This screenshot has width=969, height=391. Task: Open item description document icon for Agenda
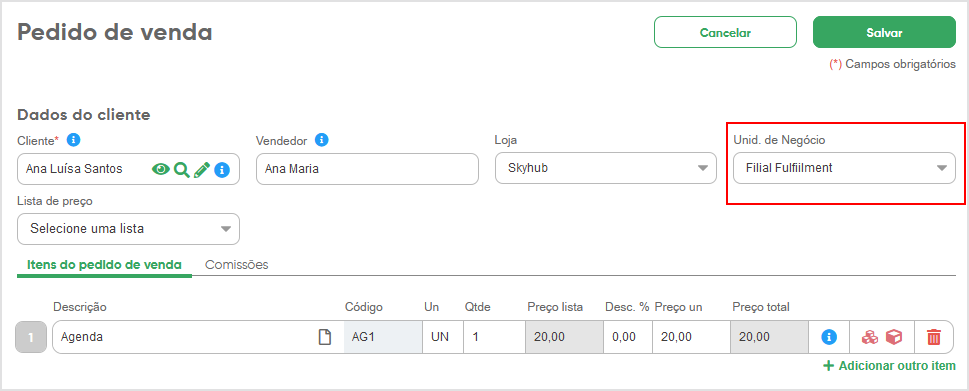pyautogui.click(x=324, y=337)
